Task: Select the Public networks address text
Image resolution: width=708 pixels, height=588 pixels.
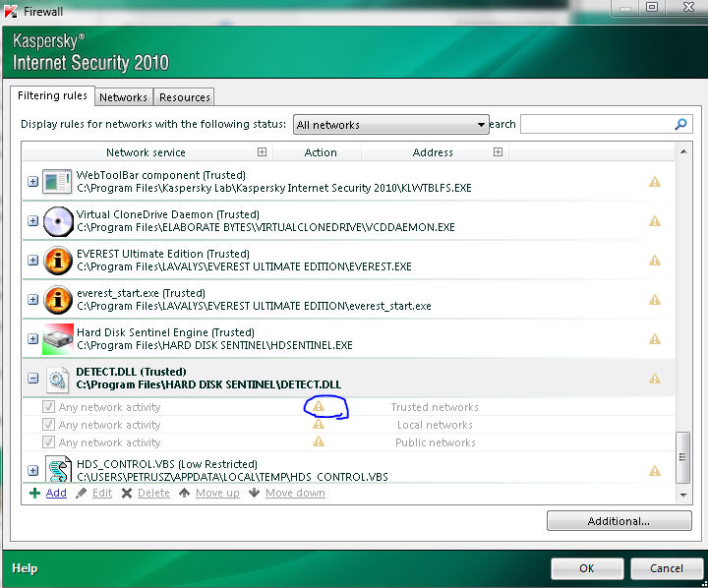Action: (x=436, y=442)
